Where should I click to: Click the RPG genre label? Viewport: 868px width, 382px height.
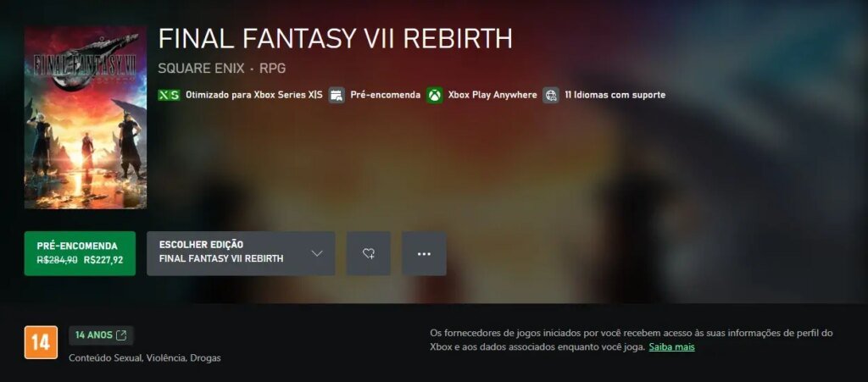coord(272,69)
